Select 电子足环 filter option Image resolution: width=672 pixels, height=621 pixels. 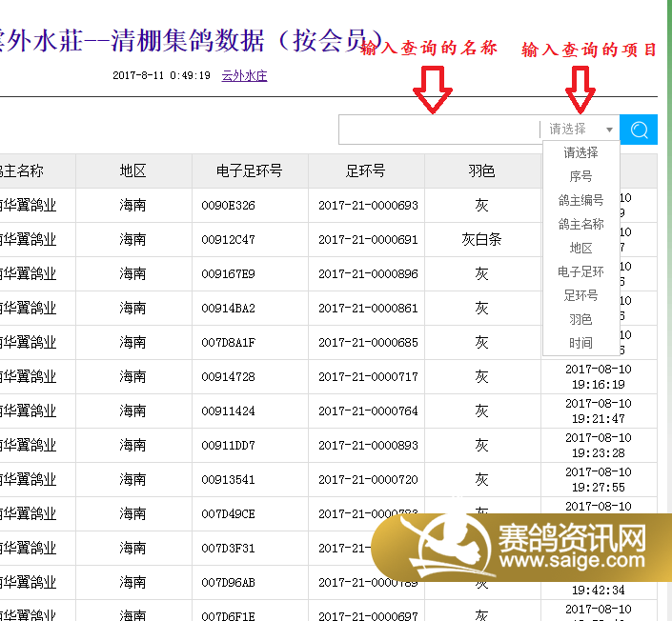pos(580,271)
